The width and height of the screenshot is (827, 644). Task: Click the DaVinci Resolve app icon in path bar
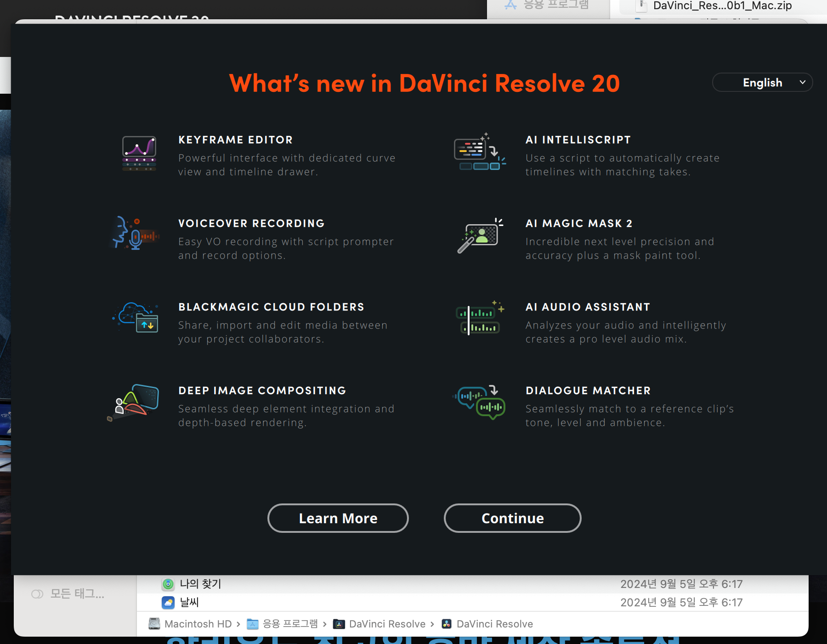(x=447, y=624)
